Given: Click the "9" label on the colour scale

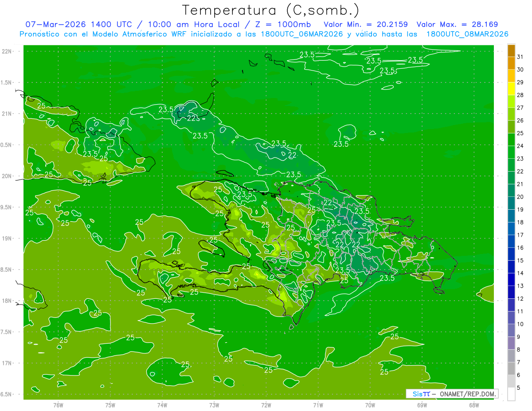Looking at the screenshot, I should click(x=519, y=337).
